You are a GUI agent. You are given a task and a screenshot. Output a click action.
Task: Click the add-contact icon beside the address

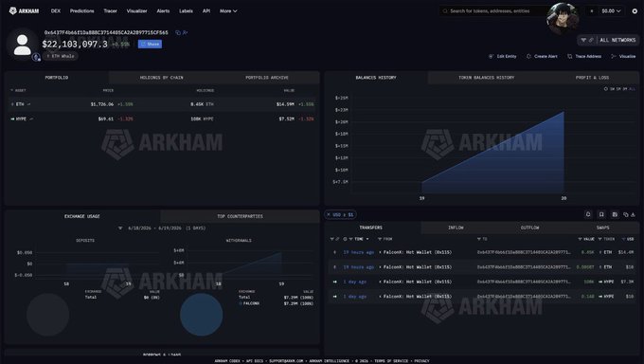click(186, 32)
